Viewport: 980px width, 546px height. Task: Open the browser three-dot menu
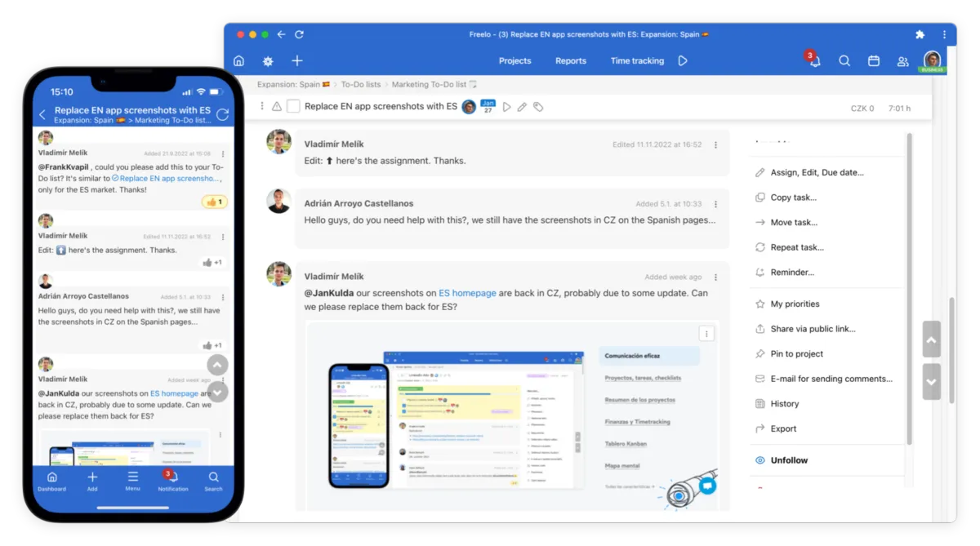pyautogui.click(x=944, y=34)
